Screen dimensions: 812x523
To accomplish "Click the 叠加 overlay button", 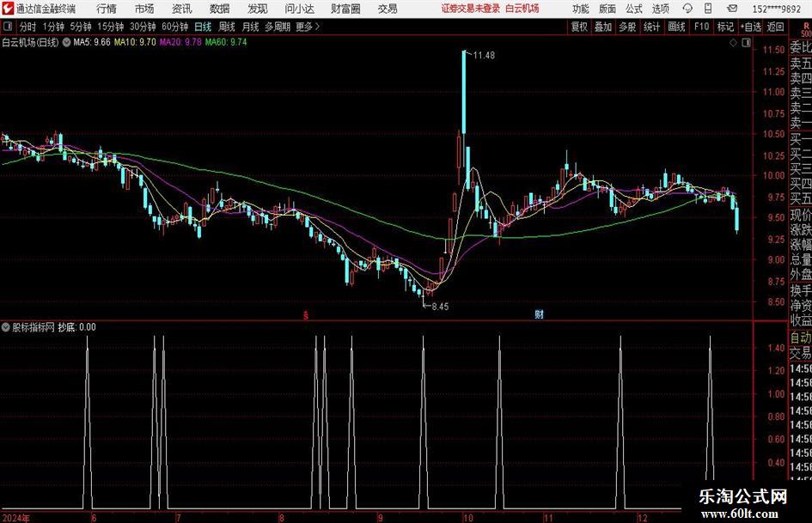I will click(x=603, y=27).
